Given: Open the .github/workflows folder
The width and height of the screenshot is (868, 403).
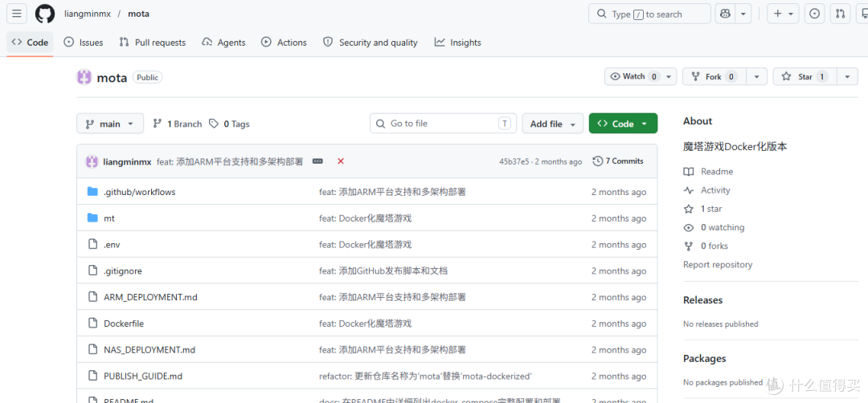Looking at the screenshot, I should [x=140, y=192].
